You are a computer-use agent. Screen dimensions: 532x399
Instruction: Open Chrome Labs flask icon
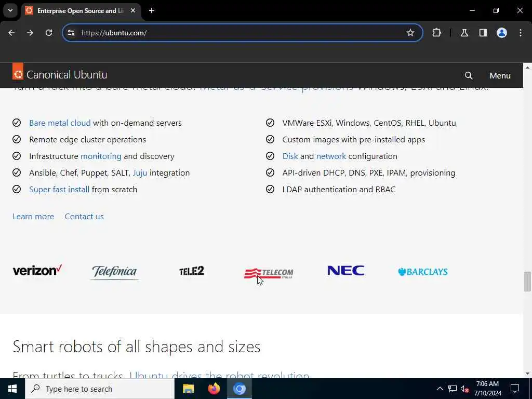tap(464, 33)
